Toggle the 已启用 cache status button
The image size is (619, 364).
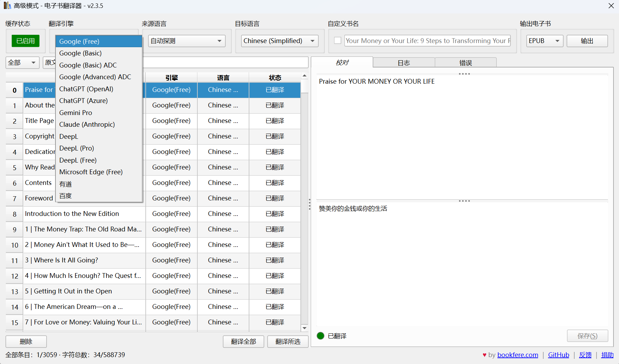click(x=25, y=41)
